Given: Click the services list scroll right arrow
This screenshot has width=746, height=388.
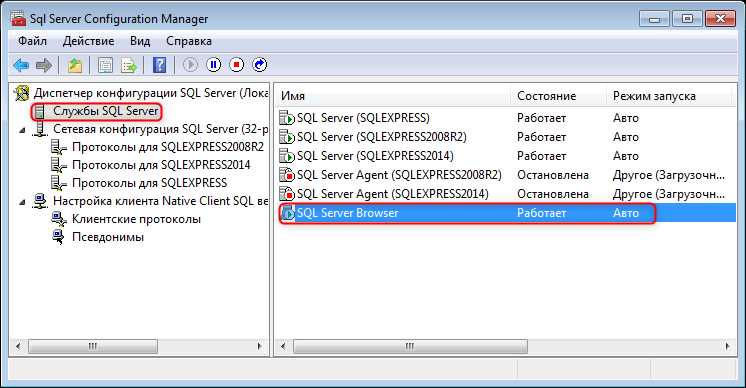Looking at the screenshot, I should [x=727, y=346].
